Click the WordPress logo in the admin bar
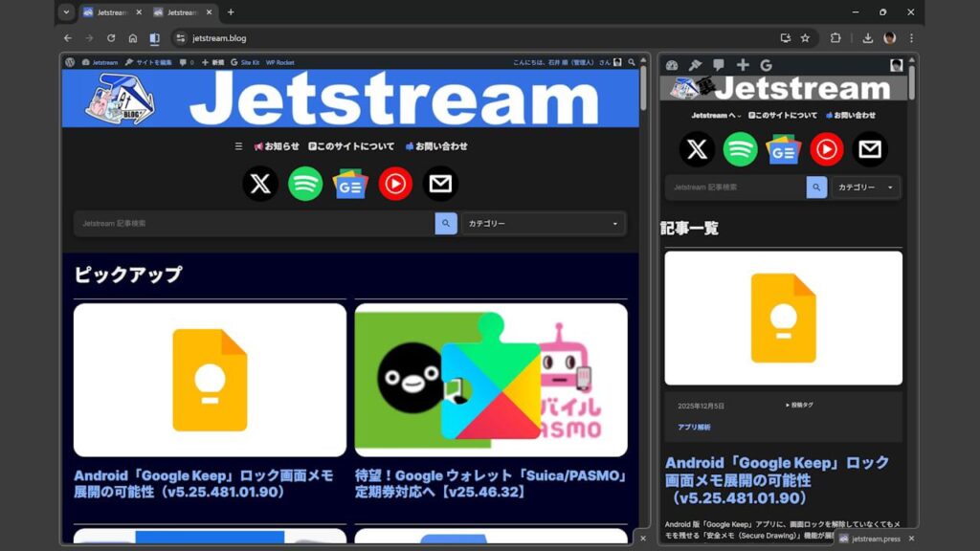 pos(69,63)
